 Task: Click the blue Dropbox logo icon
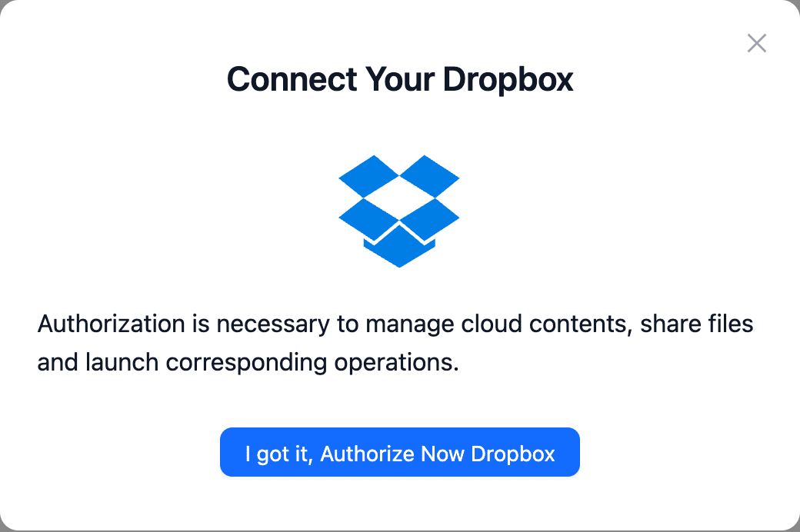[x=399, y=211]
